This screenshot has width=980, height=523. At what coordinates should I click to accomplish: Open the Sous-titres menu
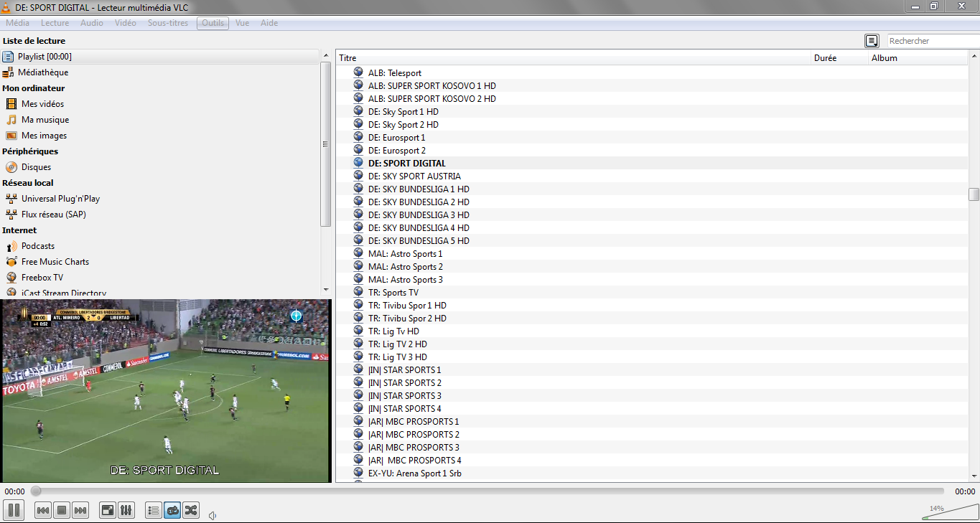pyautogui.click(x=168, y=23)
